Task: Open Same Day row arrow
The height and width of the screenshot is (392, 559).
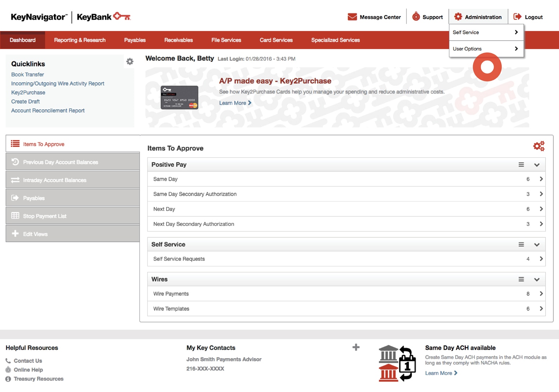Action: pyautogui.click(x=541, y=179)
